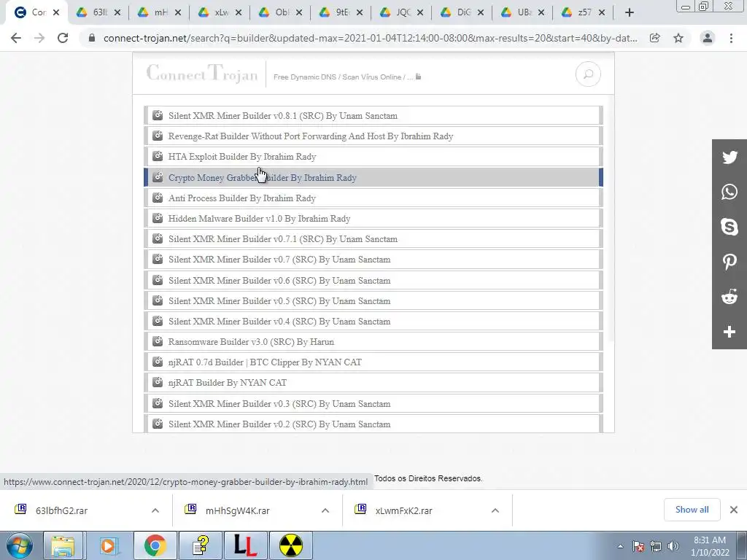This screenshot has width=747, height=560.
Task: Open Silent XMR Miner Builder v0.4 post
Action: 373,322
